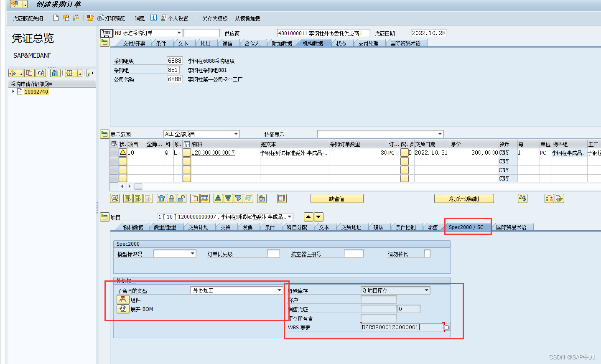
Task: Click the layout list icon left of 缺省值
Action: click(282, 199)
